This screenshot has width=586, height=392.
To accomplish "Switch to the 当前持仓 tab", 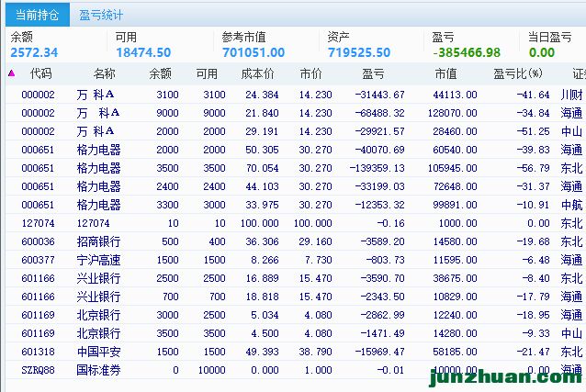I will click(x=38, y=15).
